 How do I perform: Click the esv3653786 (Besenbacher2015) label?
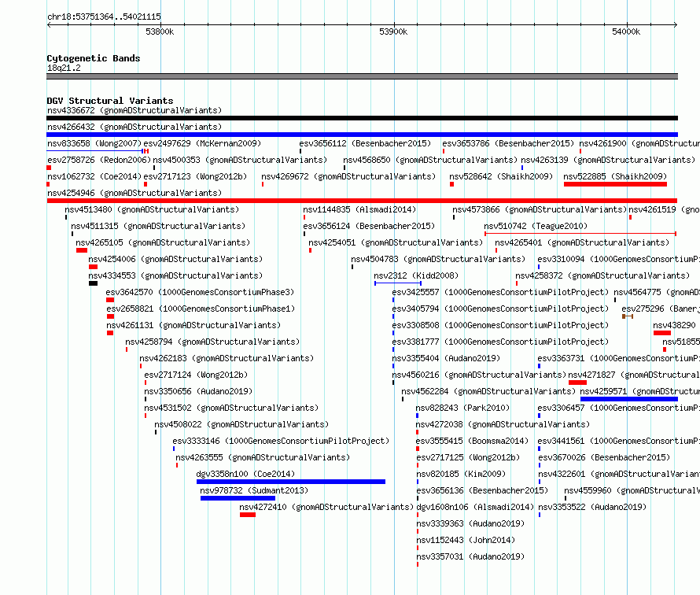(508, 143)
